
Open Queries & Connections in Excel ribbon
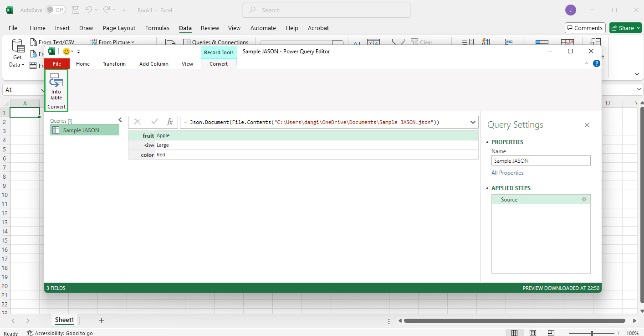(x=216, y=42)
